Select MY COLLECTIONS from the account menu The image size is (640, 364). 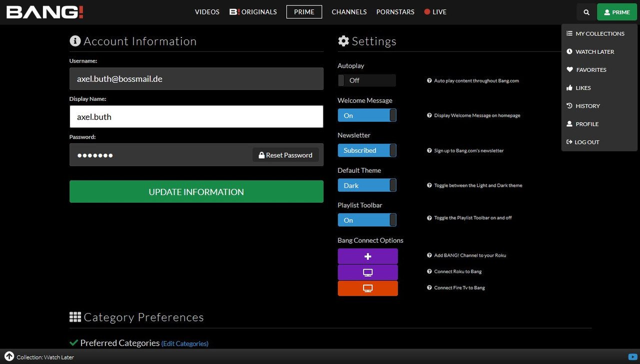[x=595, y=33]
